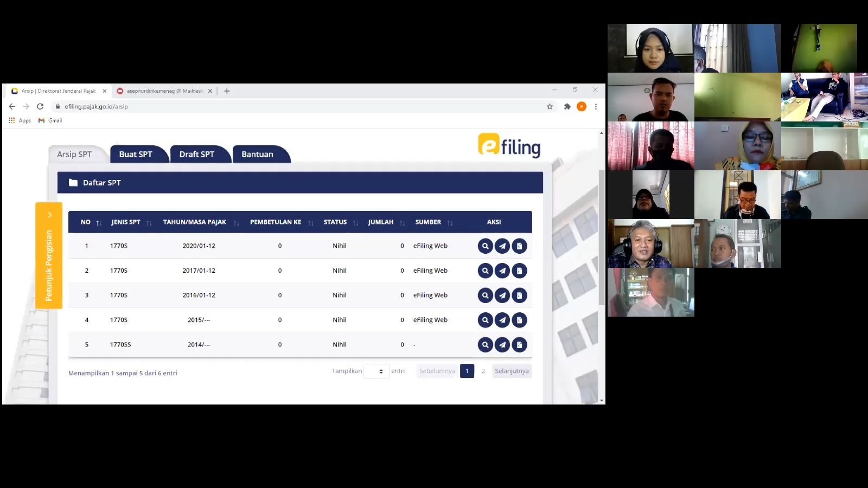Open the browser extensions puzzle icon

click(567, 107)
